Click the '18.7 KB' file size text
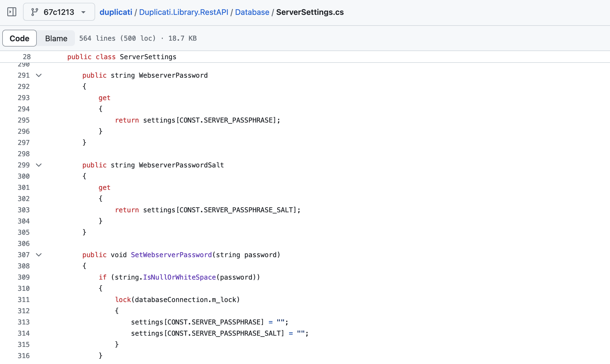Image resolution: width=610 pixels, height=364 pixels. click(182, 38)
